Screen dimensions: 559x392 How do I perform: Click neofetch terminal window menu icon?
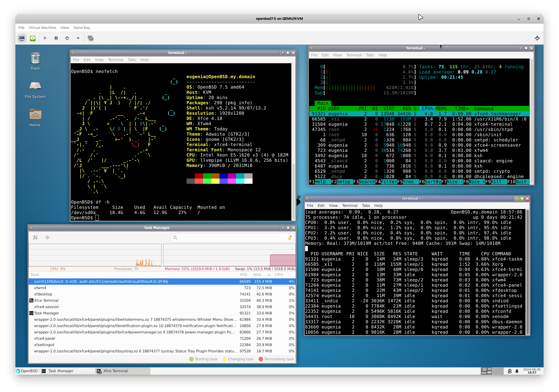pos(73,53)
